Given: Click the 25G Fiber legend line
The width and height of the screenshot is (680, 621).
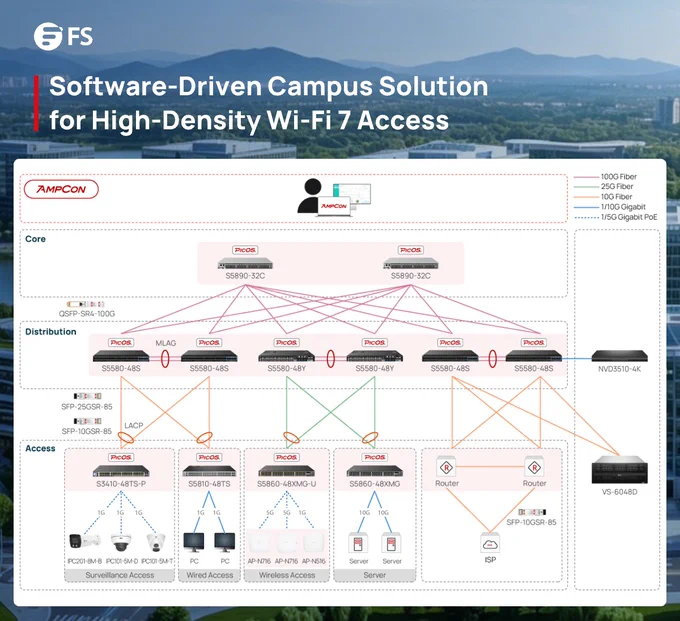Looking at the screenshot, I should (x=586, y=187).
